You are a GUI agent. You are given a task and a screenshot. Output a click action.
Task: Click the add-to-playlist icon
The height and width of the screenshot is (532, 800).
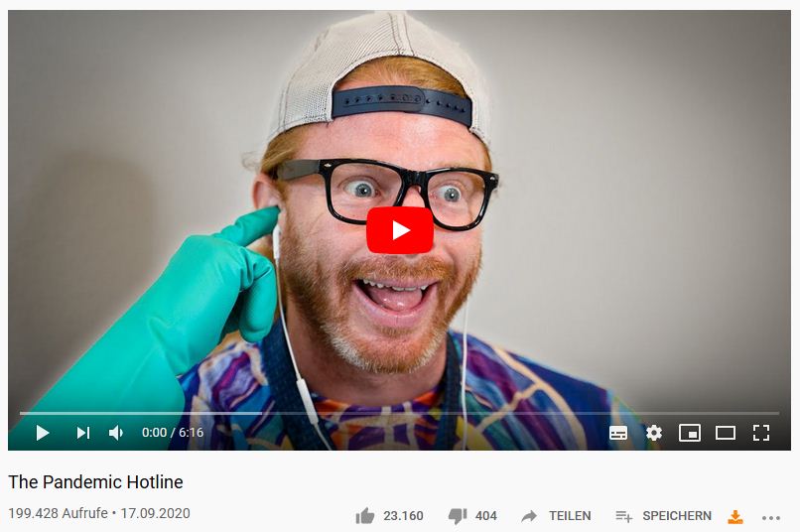point(623,516)
